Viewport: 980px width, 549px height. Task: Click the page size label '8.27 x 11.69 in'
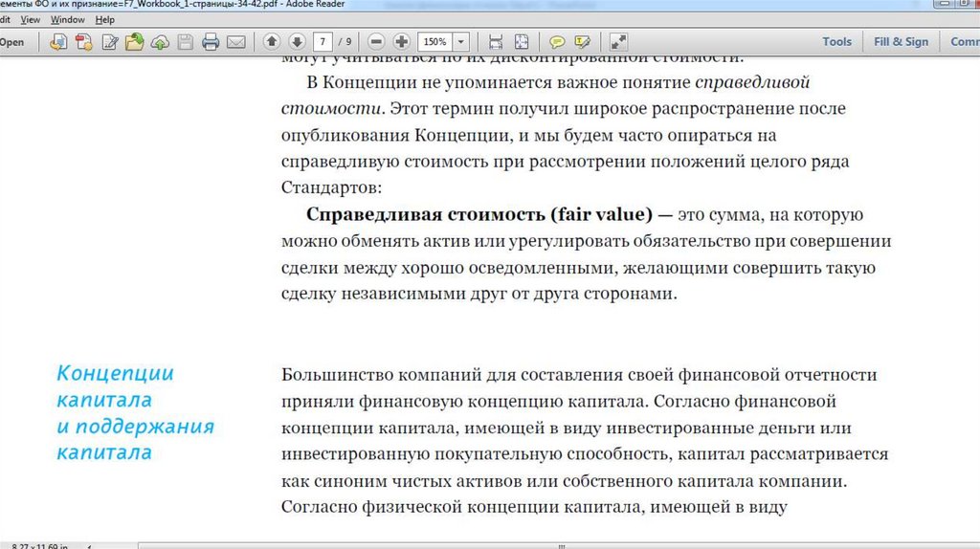(39, 546)
